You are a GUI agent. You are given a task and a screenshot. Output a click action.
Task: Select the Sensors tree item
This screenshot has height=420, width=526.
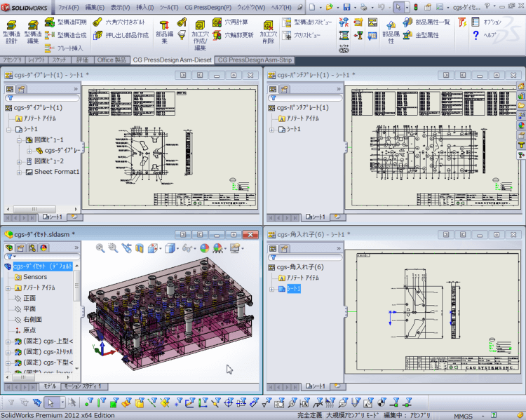click(31, 277)
